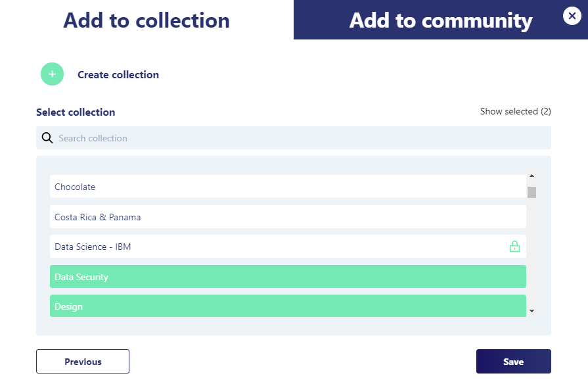Screen dimensions: 588x386
Task: Deselect the Design collection
Action: [x=288, y=306]
